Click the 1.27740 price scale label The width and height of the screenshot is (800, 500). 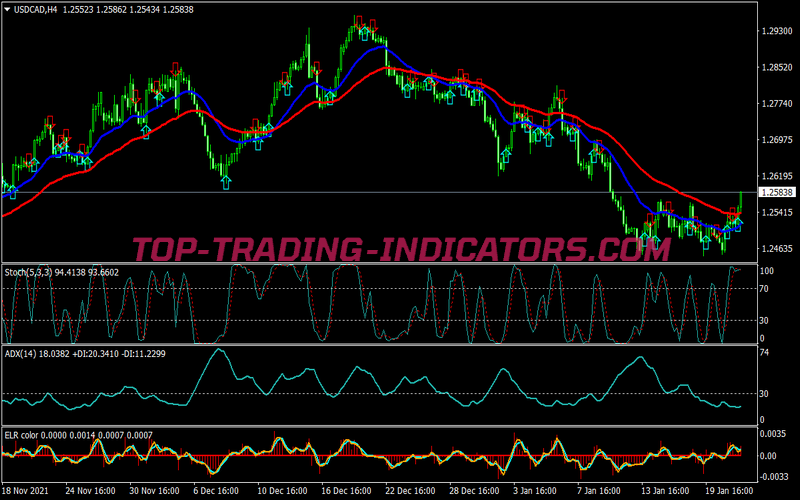coord(777,104)
